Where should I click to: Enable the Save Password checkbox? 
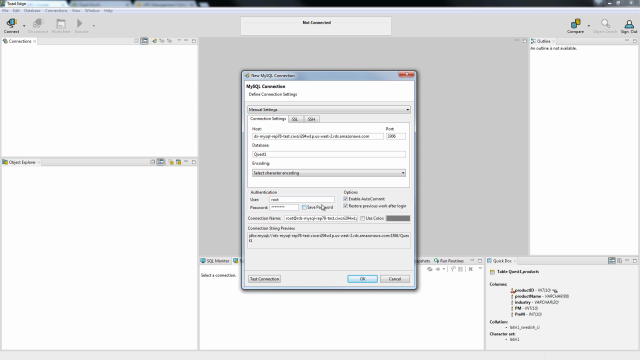click(304, 207)
